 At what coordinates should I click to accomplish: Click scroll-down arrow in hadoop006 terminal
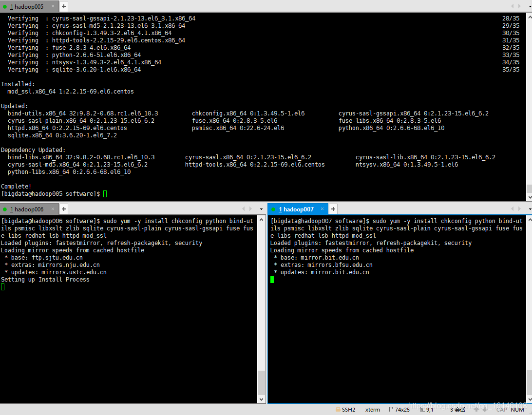(x=261, y=399)
